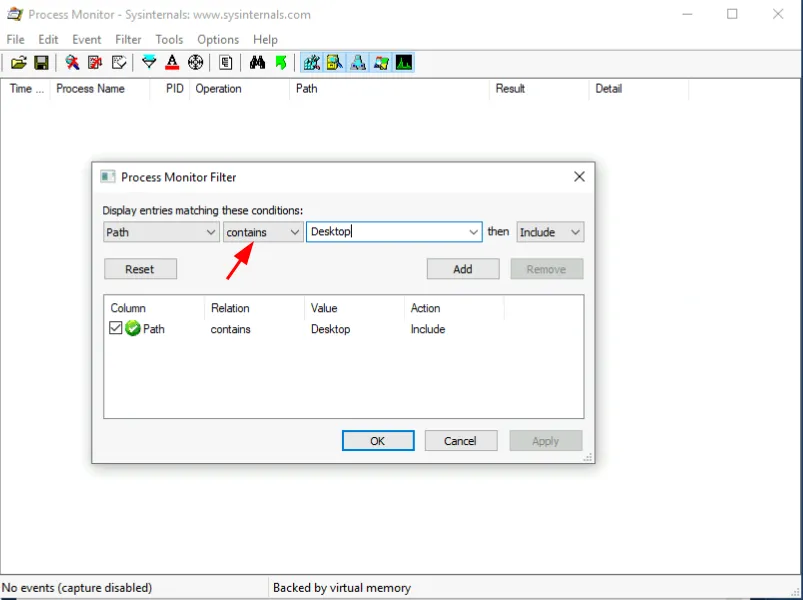Click the Highlight red-underlined A icon
The image size is (803, 600).
[172, 63]
